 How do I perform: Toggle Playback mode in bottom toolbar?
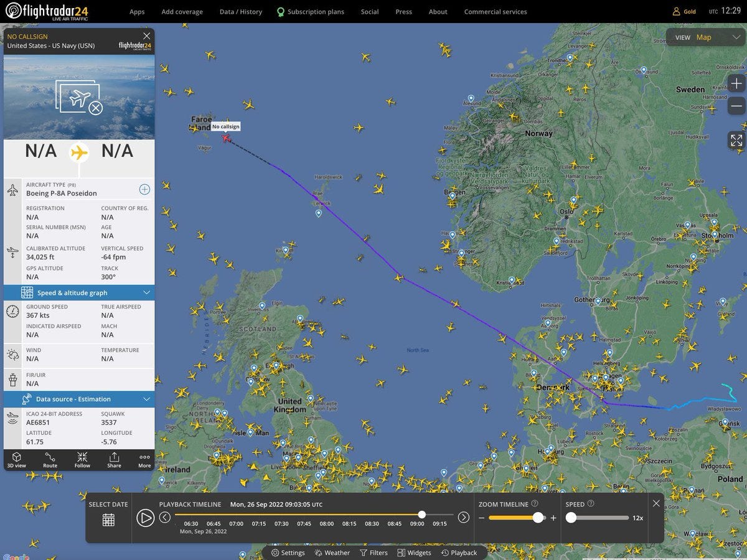459,553
